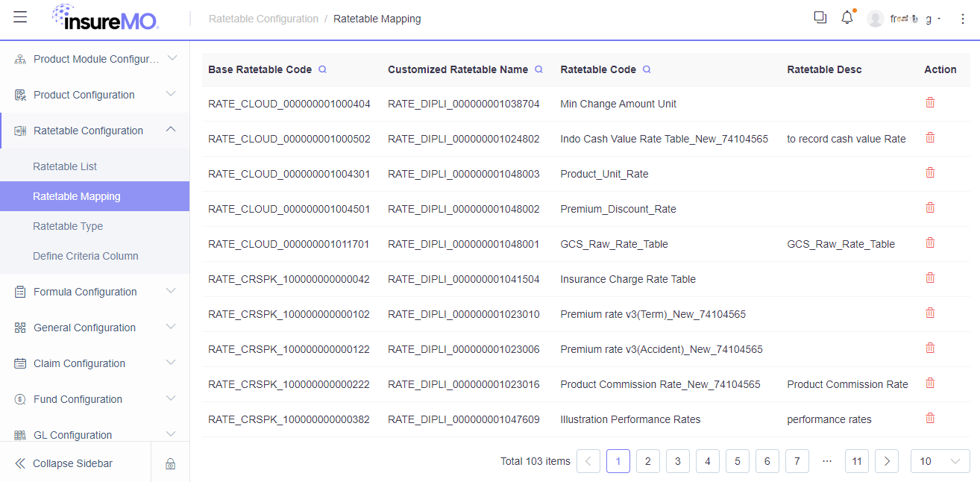This screenshot has width=980, height=482.
Task: Open the notifications bell
Action: click(x=847, y=17)
